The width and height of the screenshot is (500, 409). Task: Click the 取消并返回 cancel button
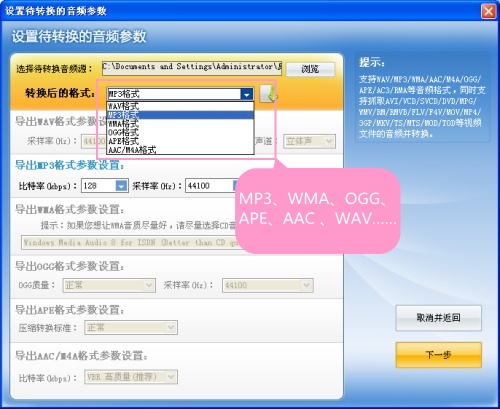pyautogui.click(x=439, y=318)
